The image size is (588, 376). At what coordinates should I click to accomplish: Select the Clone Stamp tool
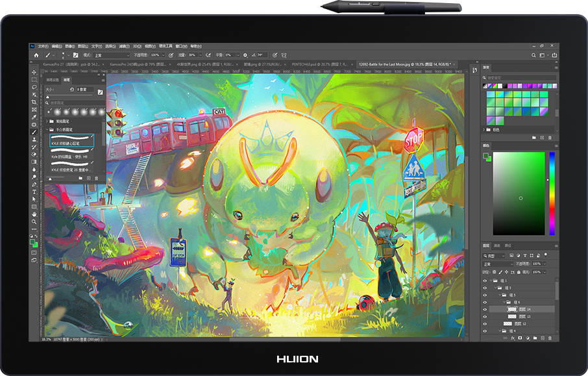pyautogui.click(x=34, y=140)
